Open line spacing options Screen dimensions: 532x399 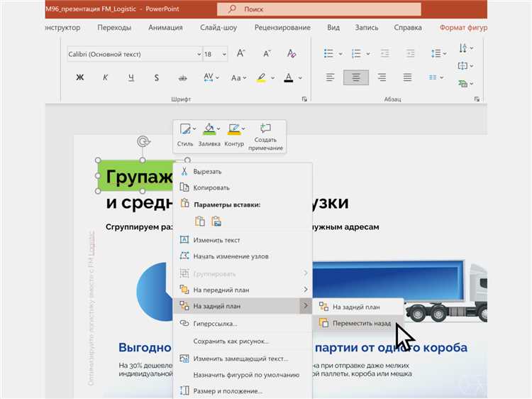[x=438, y=53]
